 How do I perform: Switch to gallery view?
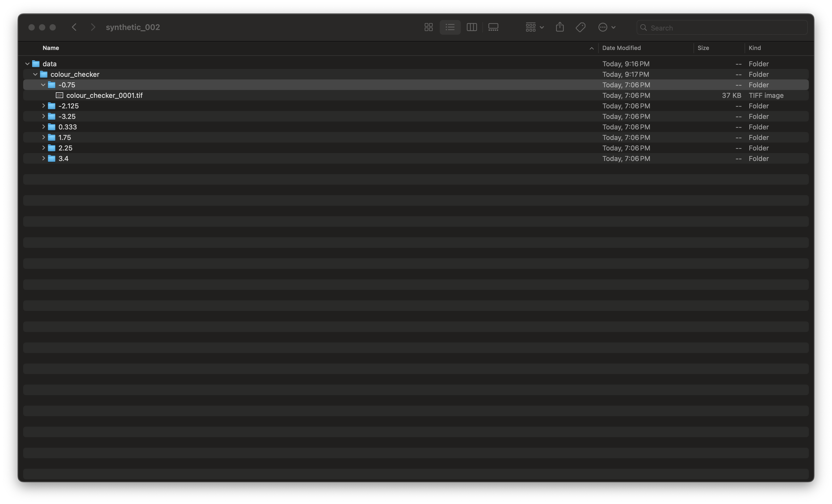tap(493, 27)
